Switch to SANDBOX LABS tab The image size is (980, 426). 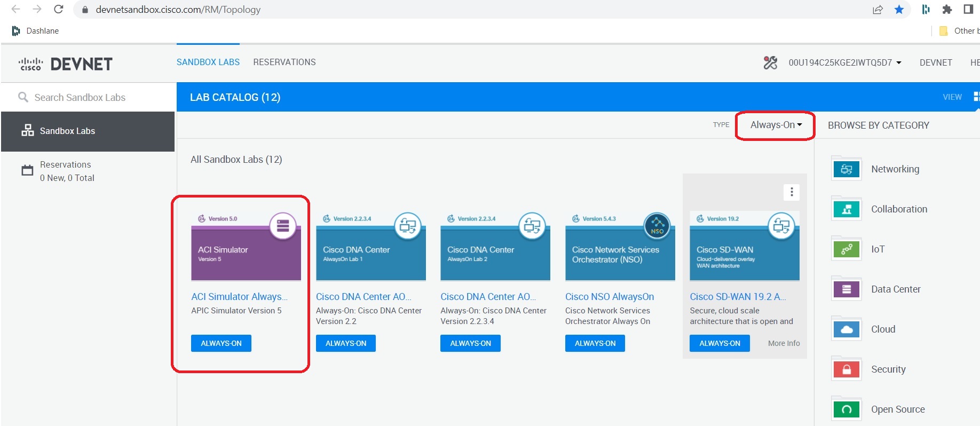click(208, 62)
